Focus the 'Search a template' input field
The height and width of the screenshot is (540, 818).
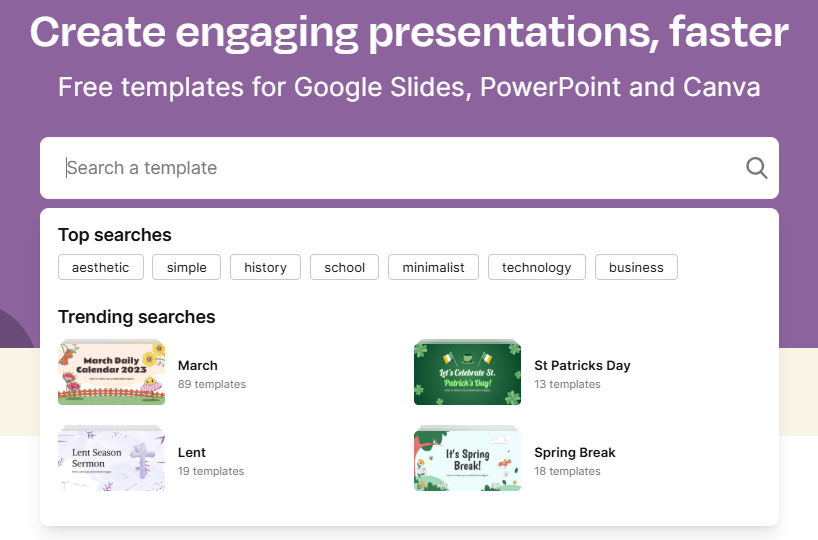pos(400,168)
